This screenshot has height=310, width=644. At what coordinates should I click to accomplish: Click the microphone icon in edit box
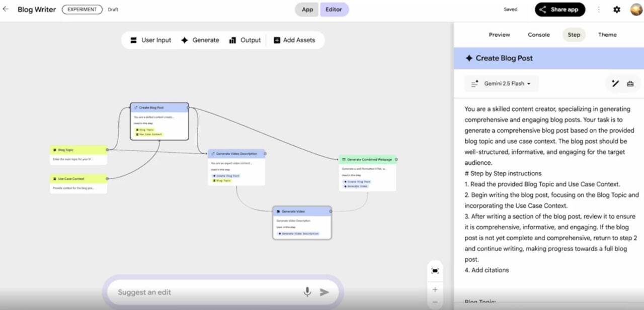point(307,292)
